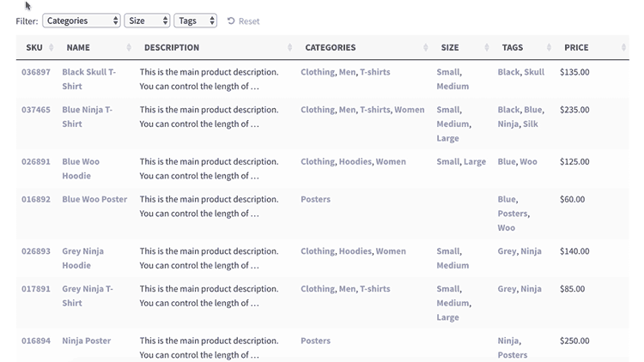Image resolution: width=644 pixels, height=362 pixels.
Task: Select the $235.00 price cell
Action: click(x=574, y=110)
